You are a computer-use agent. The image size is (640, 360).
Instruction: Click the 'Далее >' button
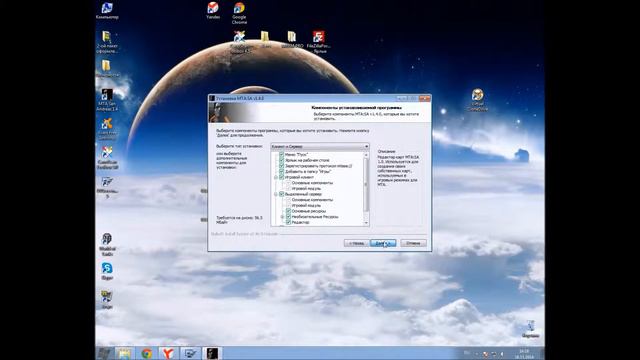click(x=383, y=243)
